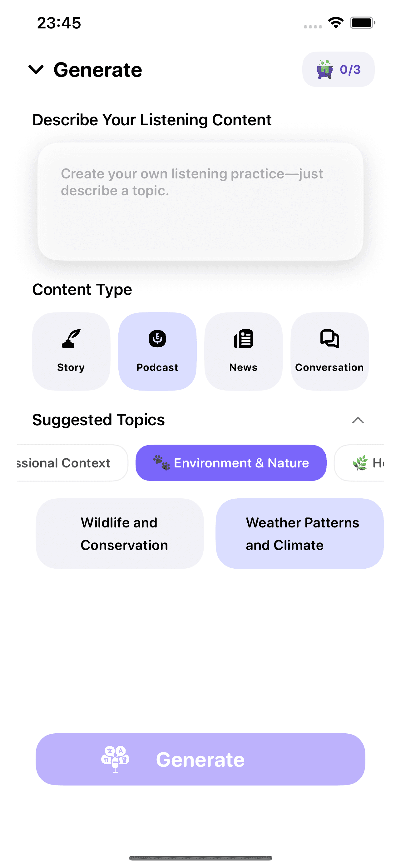This screenshot has height=868, width=401.
Task: Tap the language tree icon on Generate
Action: [x=115, y=759]
